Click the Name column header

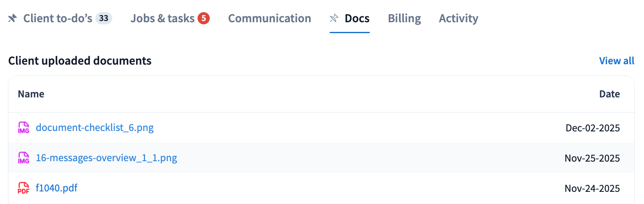click(31, 94)
